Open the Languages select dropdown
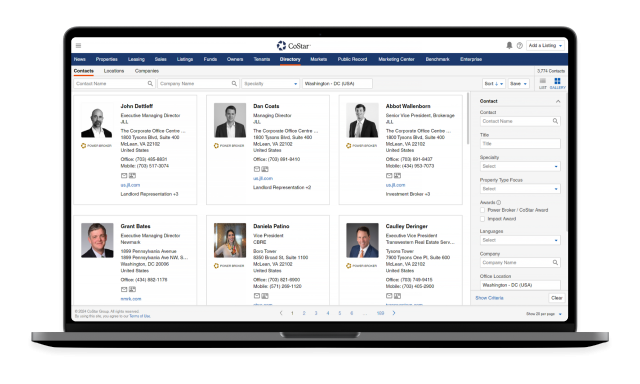The width and height of the screenshot is (640, 384). point(520,240)
